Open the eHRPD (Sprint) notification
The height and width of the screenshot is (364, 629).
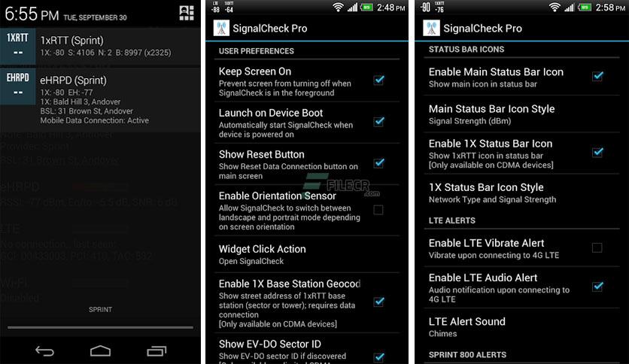(x=100, y=100)
